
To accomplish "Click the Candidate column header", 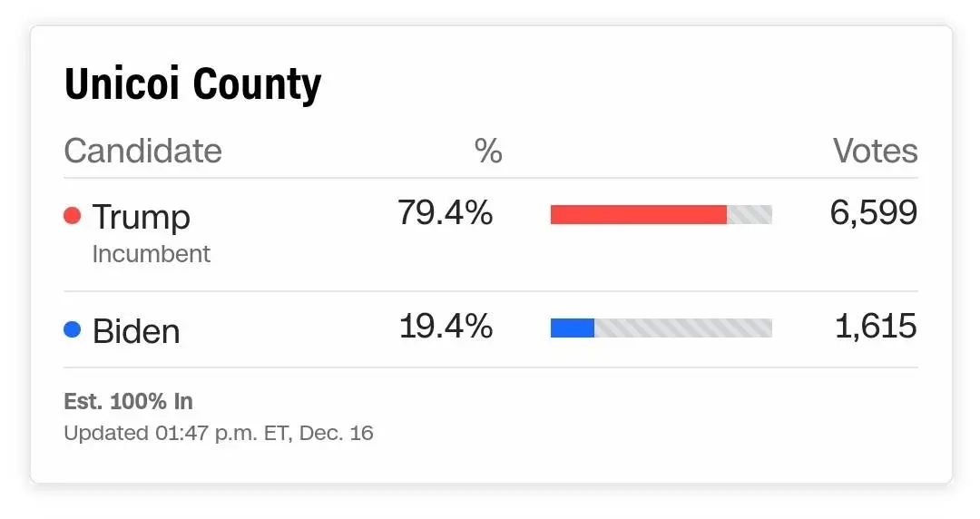I will (x=142, y=151).
